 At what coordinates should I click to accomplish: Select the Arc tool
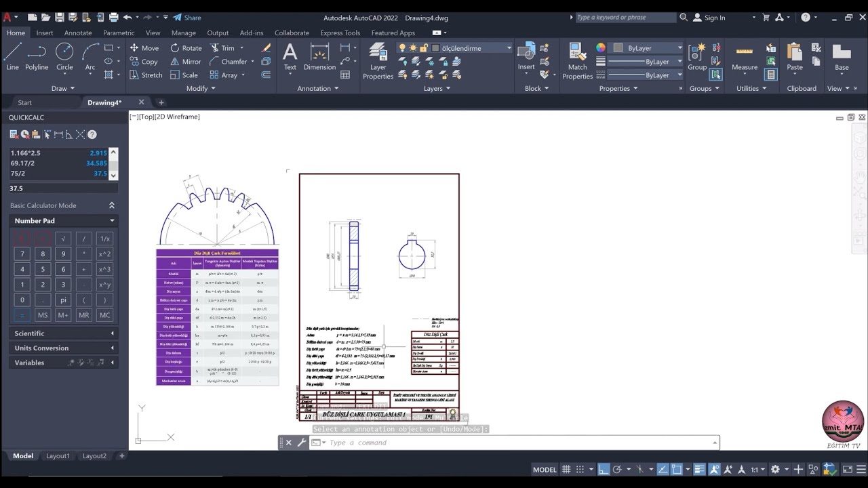[90, 57]
